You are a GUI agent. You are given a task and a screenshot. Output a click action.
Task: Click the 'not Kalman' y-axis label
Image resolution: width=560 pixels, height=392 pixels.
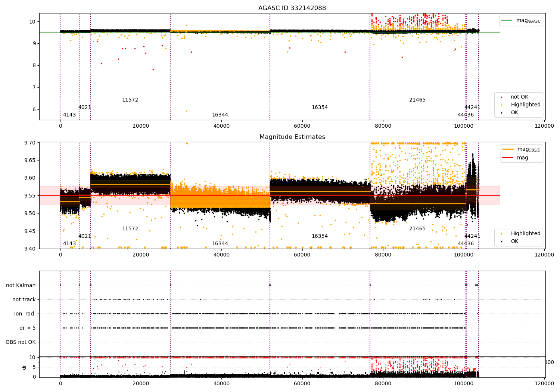point(21,286)
